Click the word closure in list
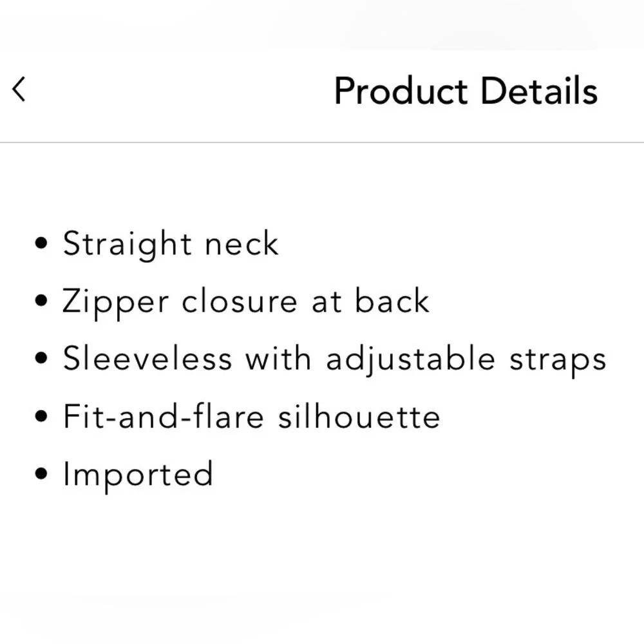The image size is (644, 644). click(240, 301)
